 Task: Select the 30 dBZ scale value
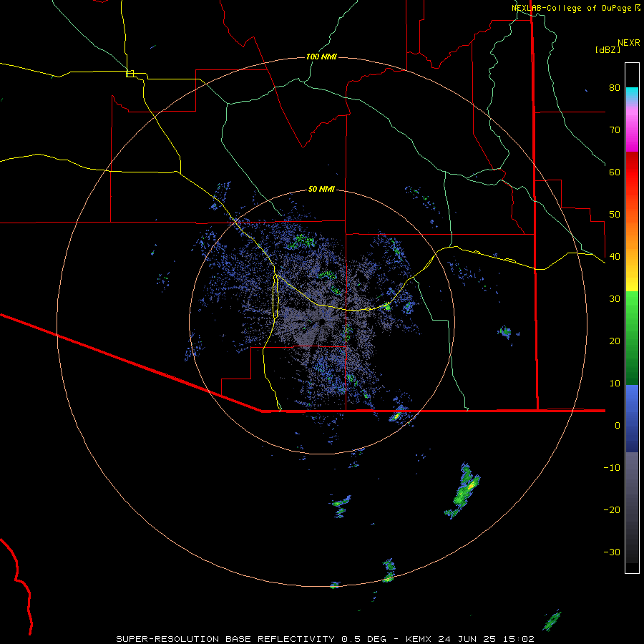pyautogui.click(x=615, y=298)
